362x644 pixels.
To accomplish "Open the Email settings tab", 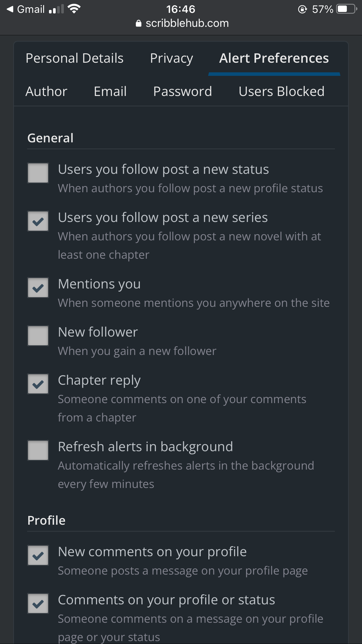I will (110, 92).
